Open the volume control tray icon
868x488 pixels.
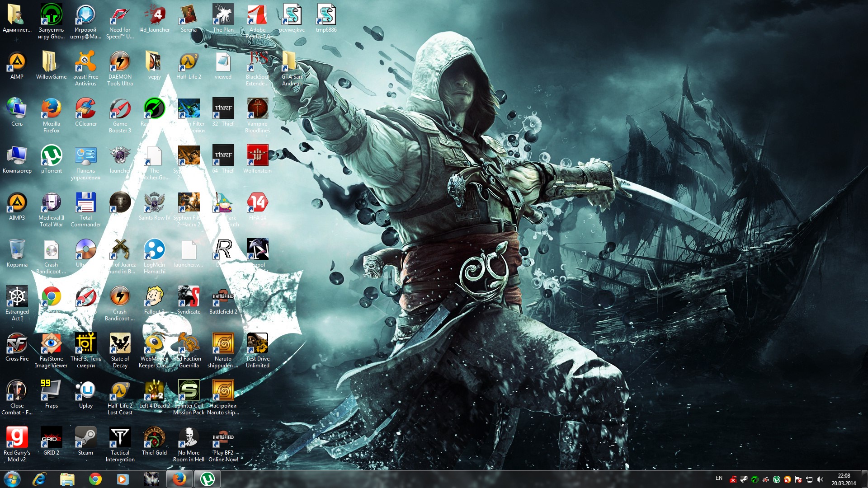(x=820, y=479)
